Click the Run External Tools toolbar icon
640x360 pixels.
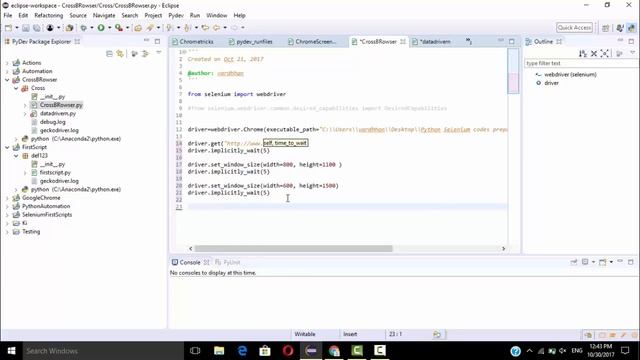(119, 28)
